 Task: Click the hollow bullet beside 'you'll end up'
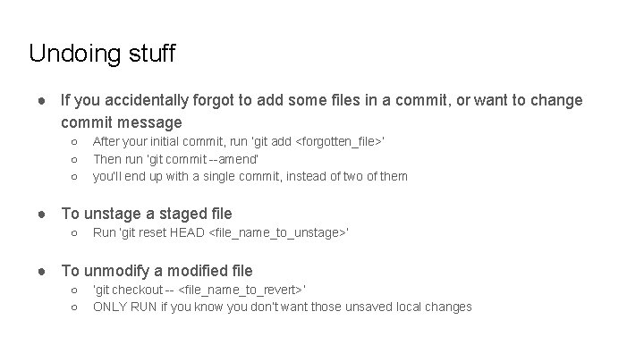click(74, 177)
